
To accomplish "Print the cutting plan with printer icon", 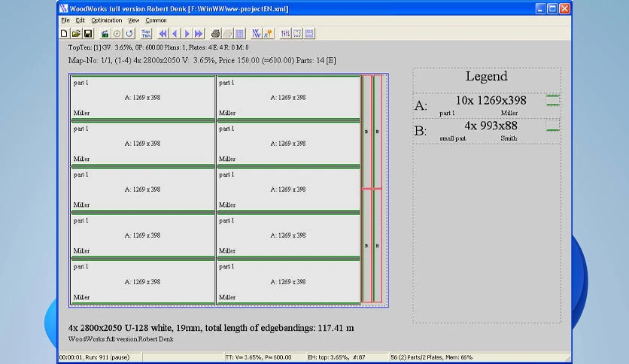I will 215,34.
